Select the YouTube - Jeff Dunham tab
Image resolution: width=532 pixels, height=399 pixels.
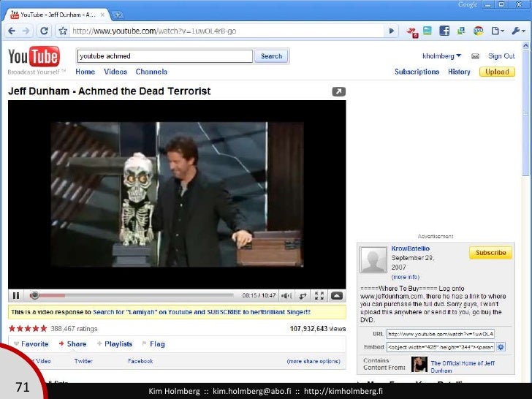pos(57,15)
